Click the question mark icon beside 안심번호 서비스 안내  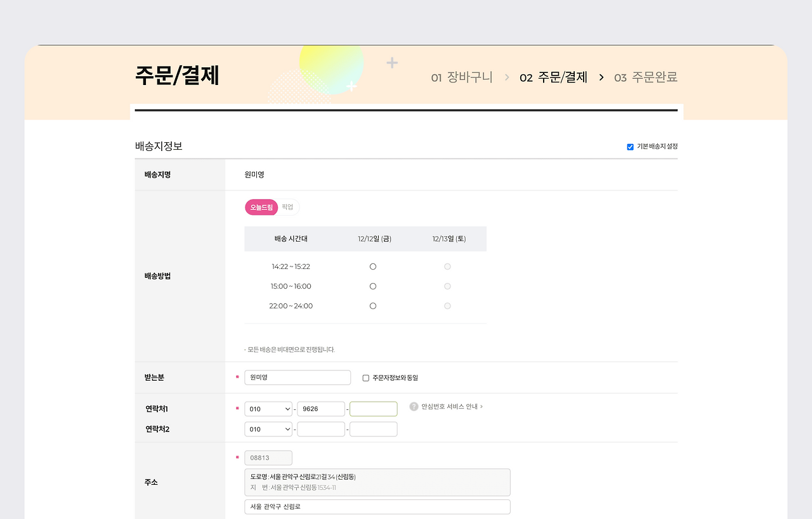pos(414,407)
